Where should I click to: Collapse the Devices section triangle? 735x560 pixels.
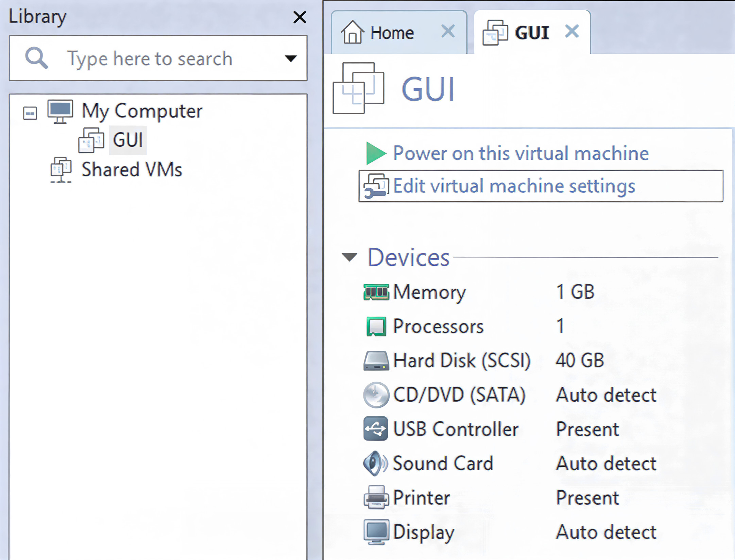pos(349,257)
